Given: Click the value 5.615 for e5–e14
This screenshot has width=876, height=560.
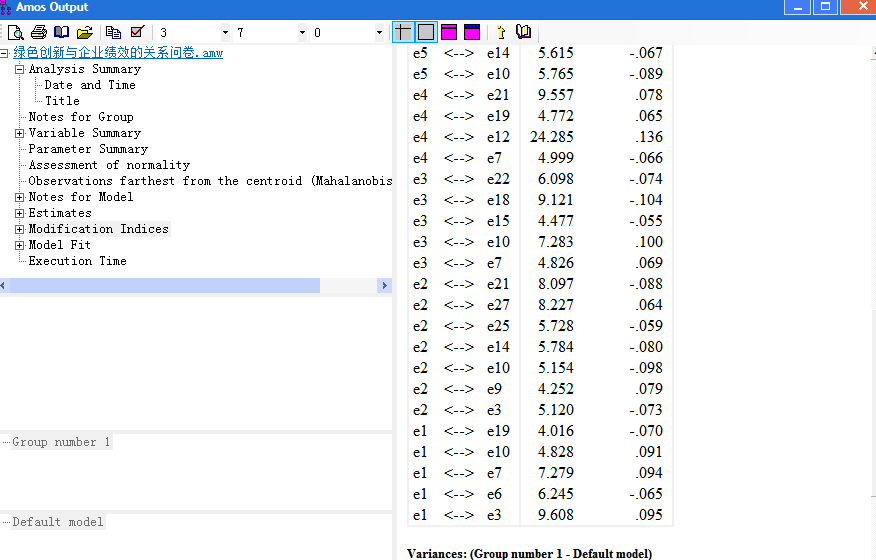Looking at the screenshot, I should pyautogui.click(x=556, y=53).
